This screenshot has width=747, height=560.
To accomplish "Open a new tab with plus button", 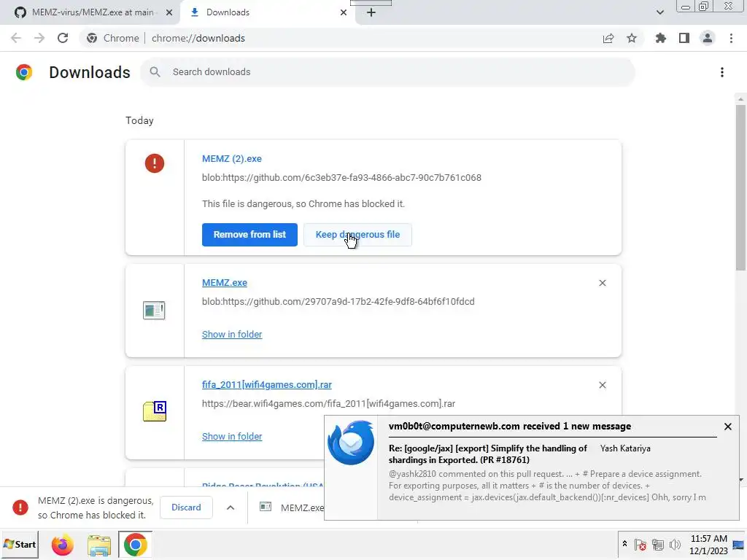I will click(x=371, y=12).
